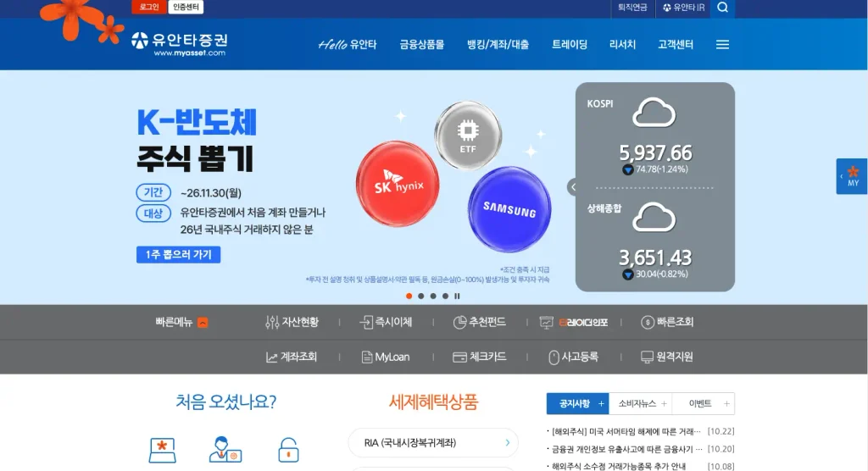The height and width of the screenshot is (471, 868).
Task: Expand 공지사항 plus icon
Action: tap(601, 404)
